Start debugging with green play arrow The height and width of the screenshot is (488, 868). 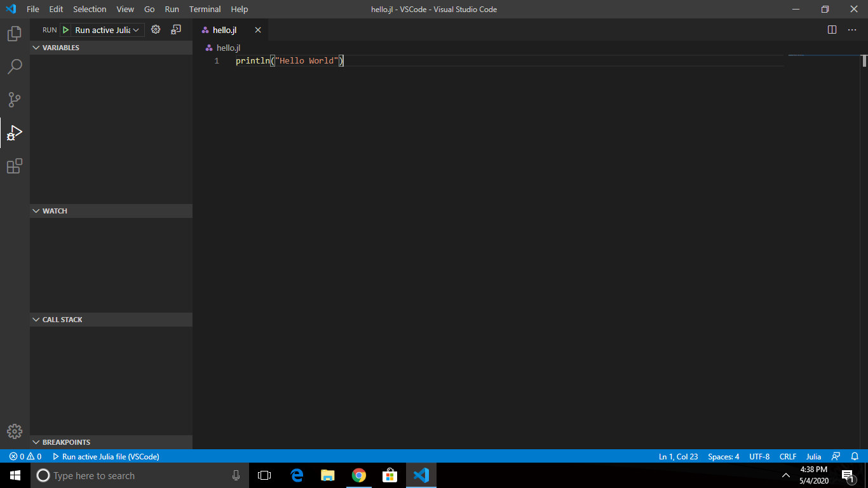point(65,30)
